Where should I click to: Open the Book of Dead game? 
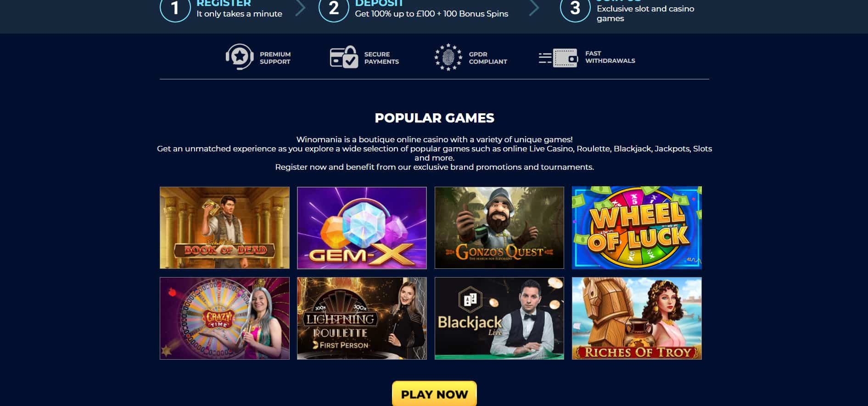pyautogui.click(x=224, y=228)
